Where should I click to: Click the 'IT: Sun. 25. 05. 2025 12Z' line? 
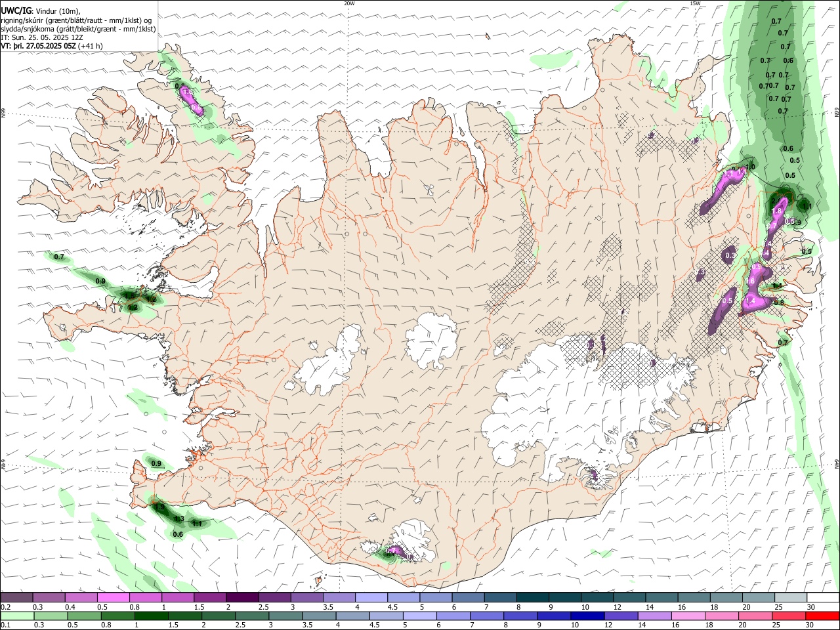(41, 37)
